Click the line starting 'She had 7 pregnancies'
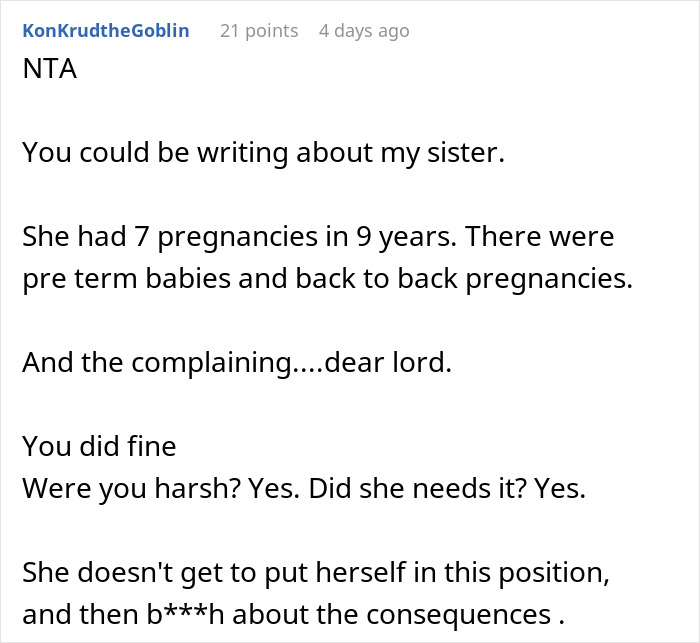700x643 pixels. click(318, 237)
